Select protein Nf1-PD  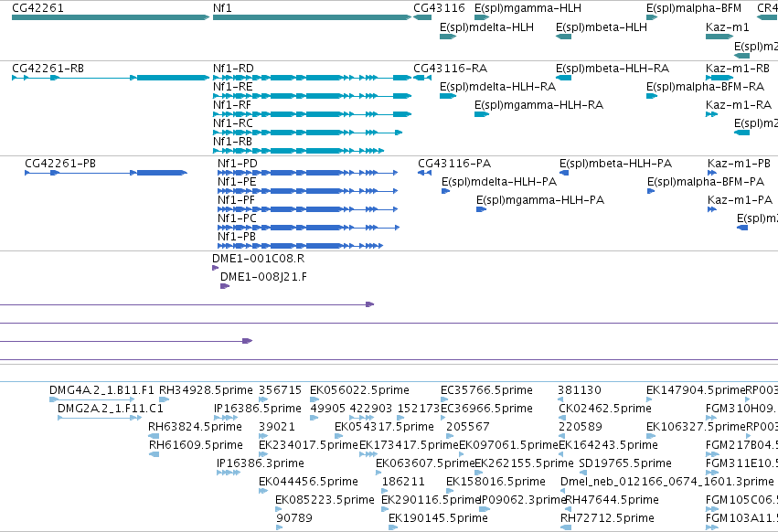[307, 173]
